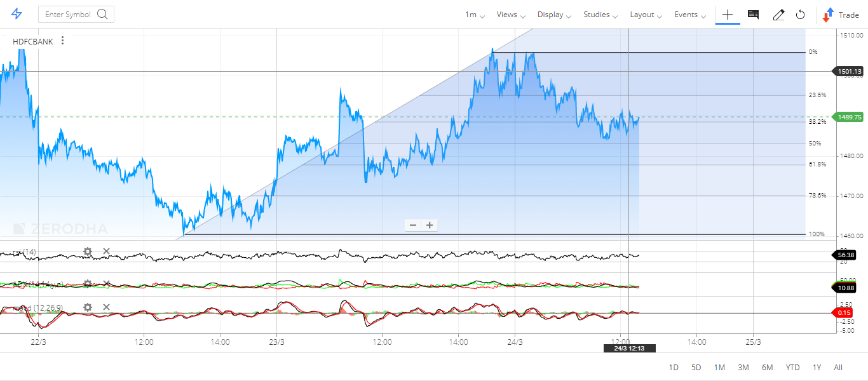Screen dimensions: 868x381
Task: Click the 1501.13 price marker
Action: (x=848, y=72)
